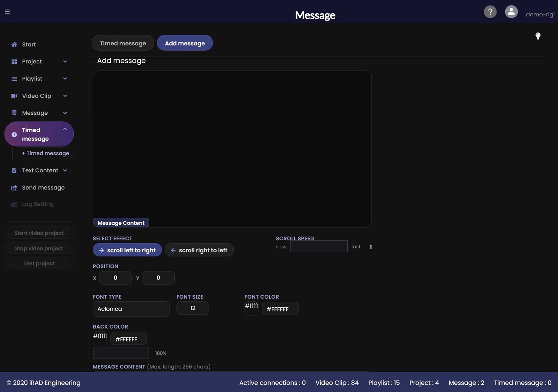The height and width of the screenshot is (392, 558).
Task: Open the user account avatar icon
Action: tap(511, 12)
